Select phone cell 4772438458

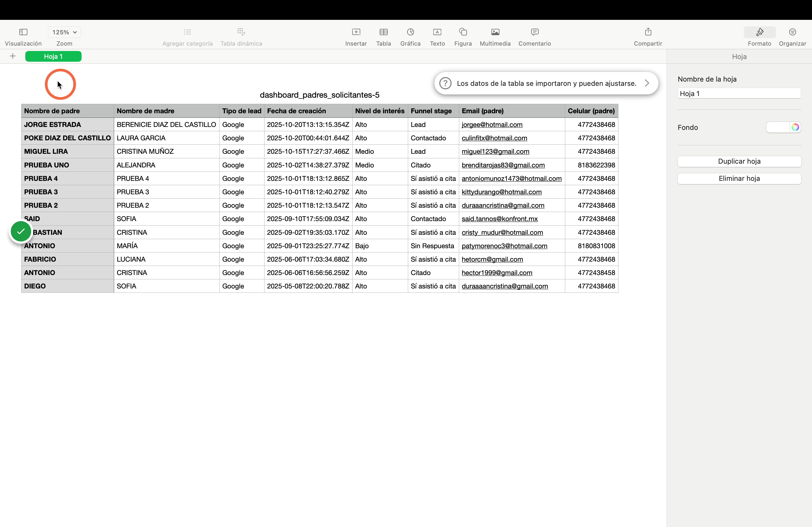pyautogui.click(x=591, y=273)
